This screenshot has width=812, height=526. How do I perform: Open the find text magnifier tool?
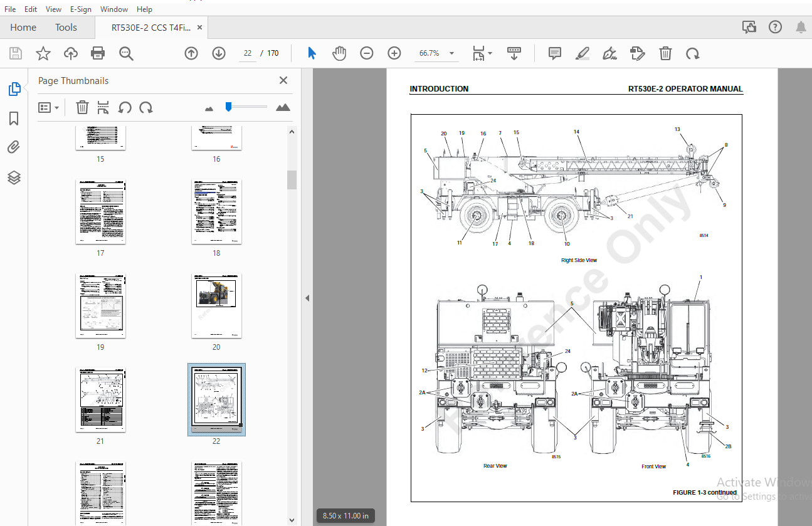[126, 53]
